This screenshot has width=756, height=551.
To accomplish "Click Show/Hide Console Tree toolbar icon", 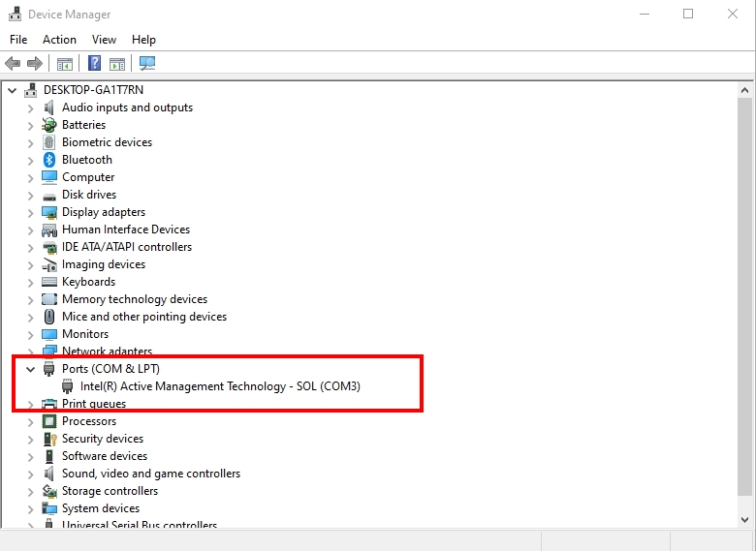I will 65,64.
